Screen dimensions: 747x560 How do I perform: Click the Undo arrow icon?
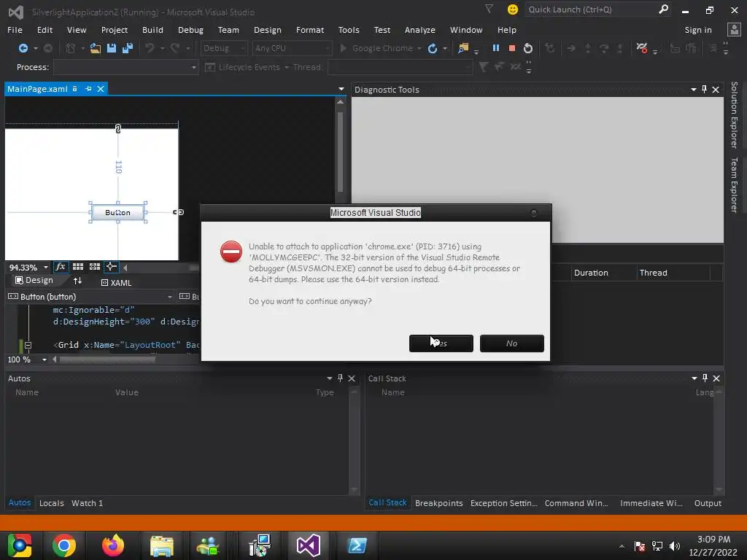150,48
